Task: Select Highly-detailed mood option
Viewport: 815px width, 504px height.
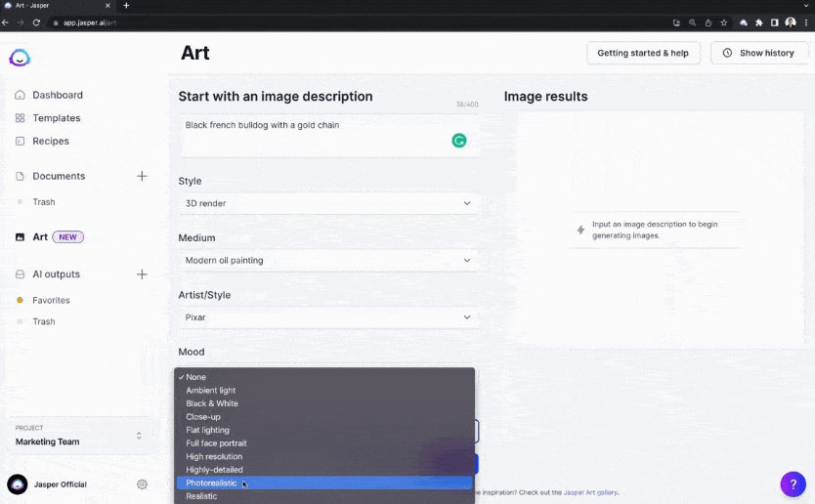Action: tap(324, 470)
